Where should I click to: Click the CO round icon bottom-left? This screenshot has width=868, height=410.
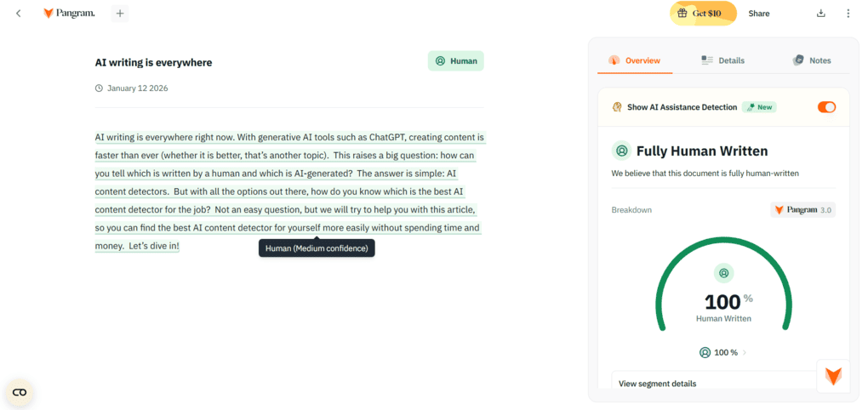pyautogui.click(x=20, y=392)
